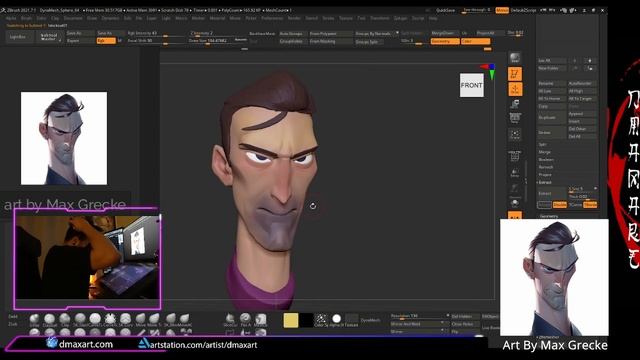Viewport: 640px width, 360px height.
Task: Open the Document menu
Action: (x=73, y=18)
